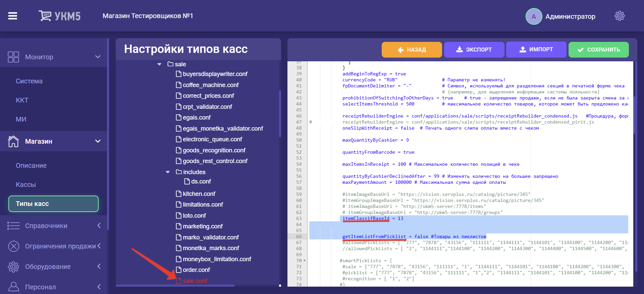
Task: Open limitations.conf file
Action: (203, 204)
